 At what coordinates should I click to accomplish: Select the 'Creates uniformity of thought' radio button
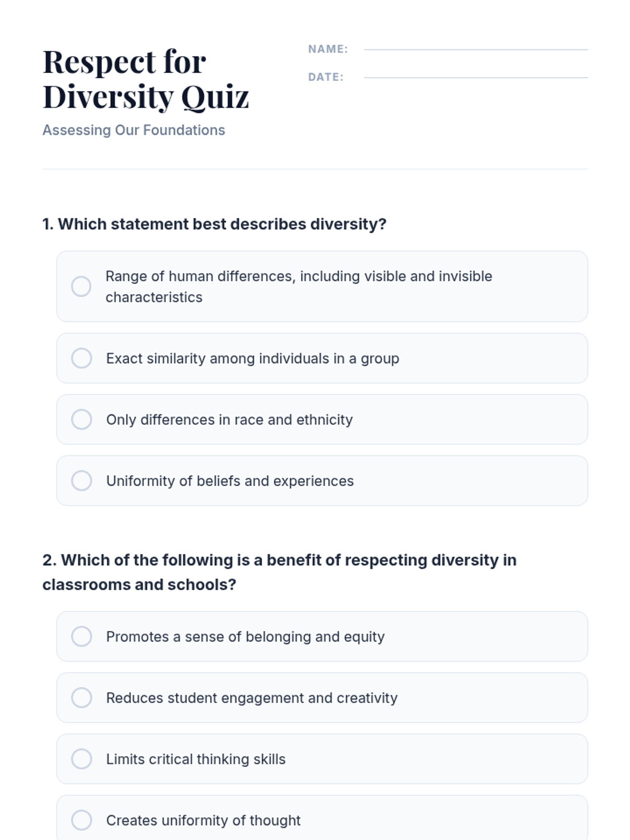coord(81,820)
